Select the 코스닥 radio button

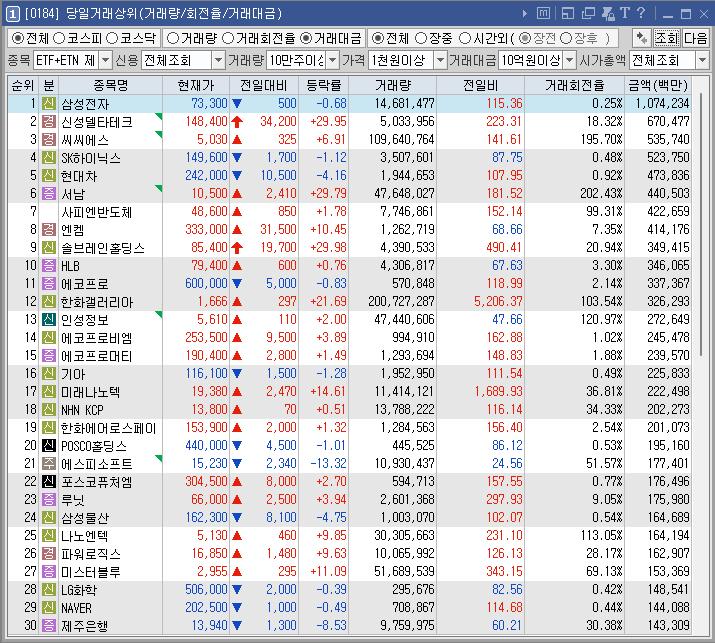[112, 38]
